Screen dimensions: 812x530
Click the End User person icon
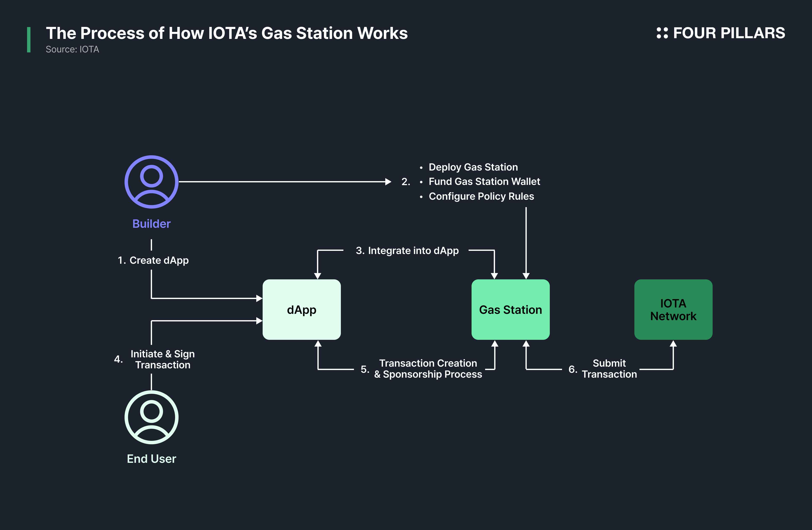tap(151, 417)
